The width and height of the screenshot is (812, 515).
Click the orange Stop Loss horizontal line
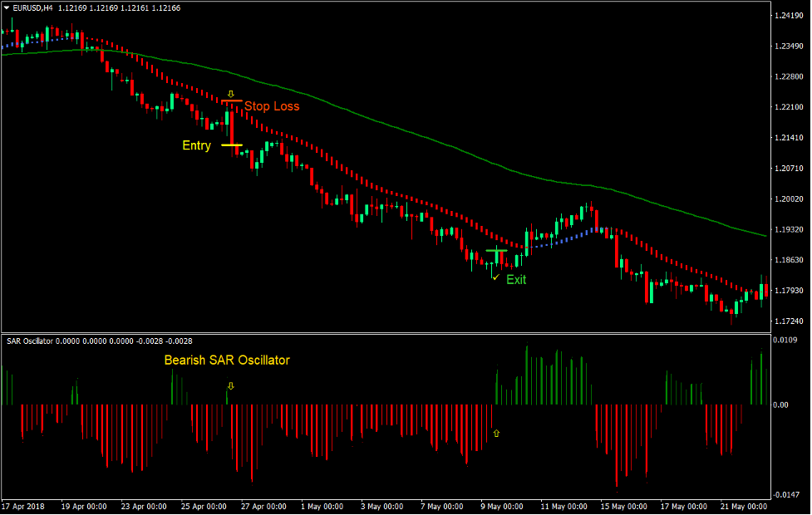point(232,101)
